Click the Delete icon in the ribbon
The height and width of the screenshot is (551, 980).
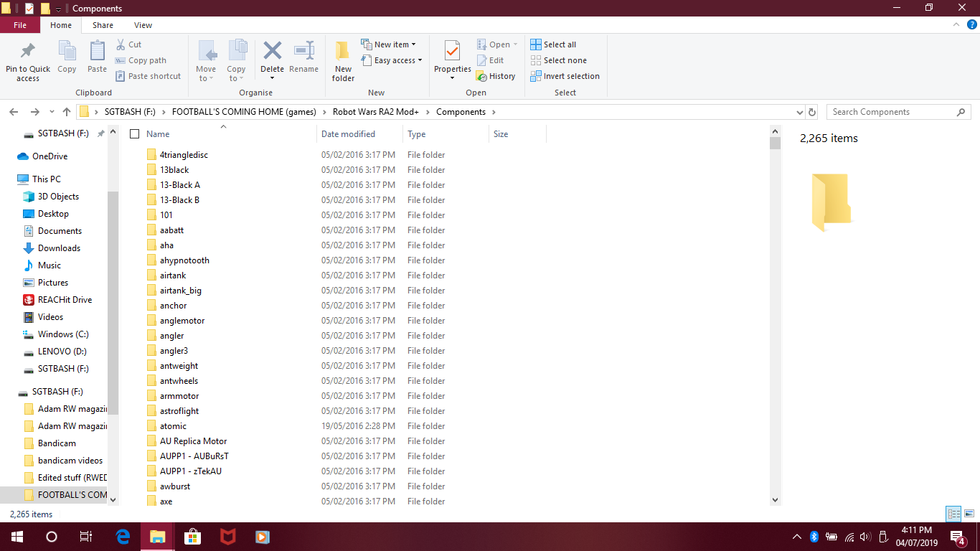coord(272,52)
